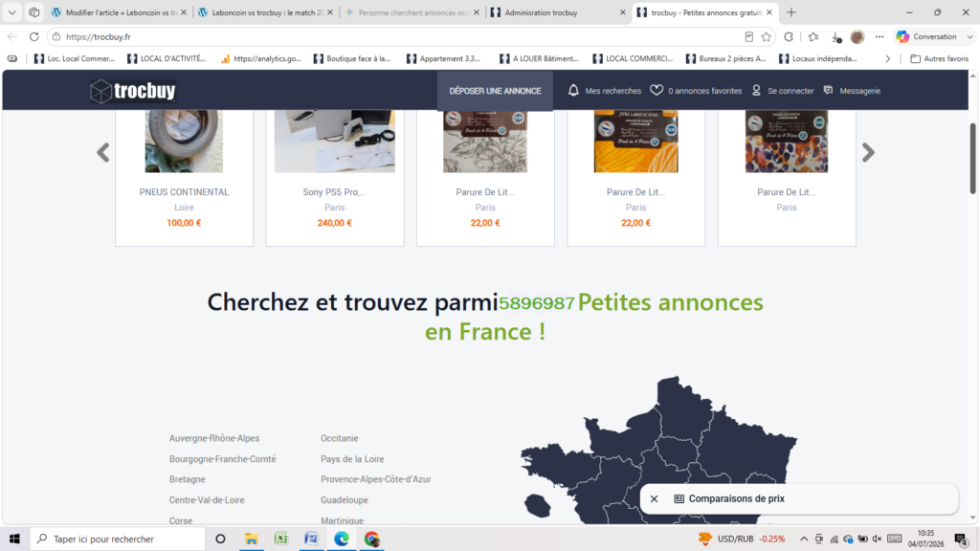Open Google Chrome from taskbar

coord(372,539)
